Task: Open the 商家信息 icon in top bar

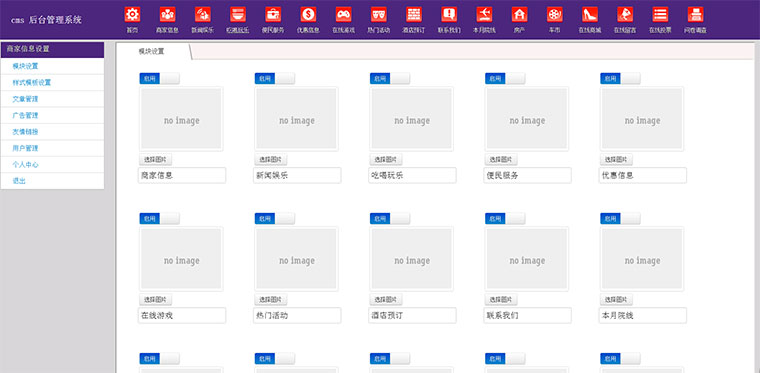Action: pos(167,15)
